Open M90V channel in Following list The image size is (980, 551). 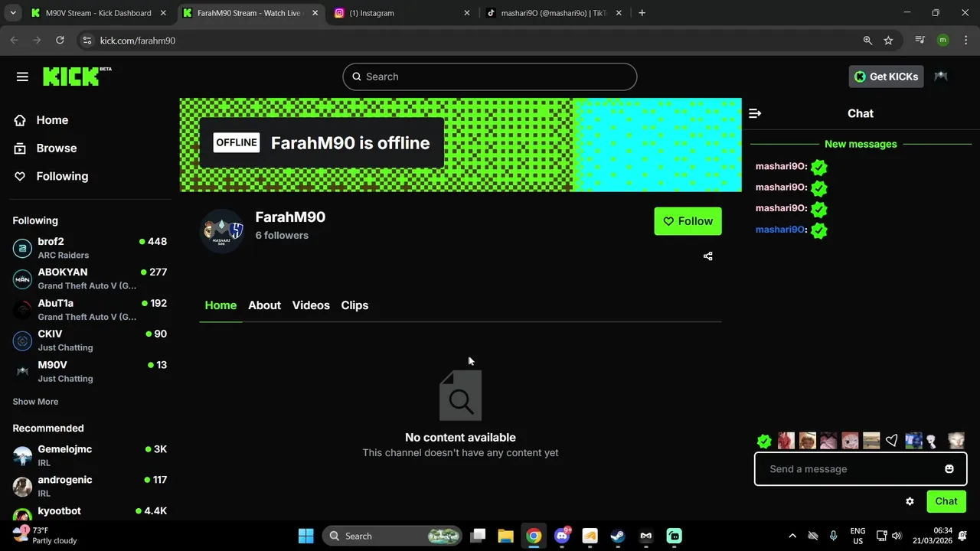click(90, 372)
